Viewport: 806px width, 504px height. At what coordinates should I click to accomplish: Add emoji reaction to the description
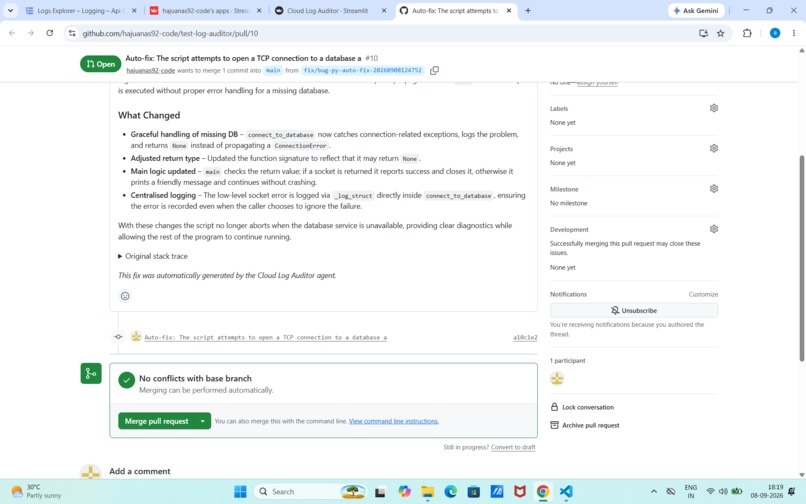click(x=125, y=296)
